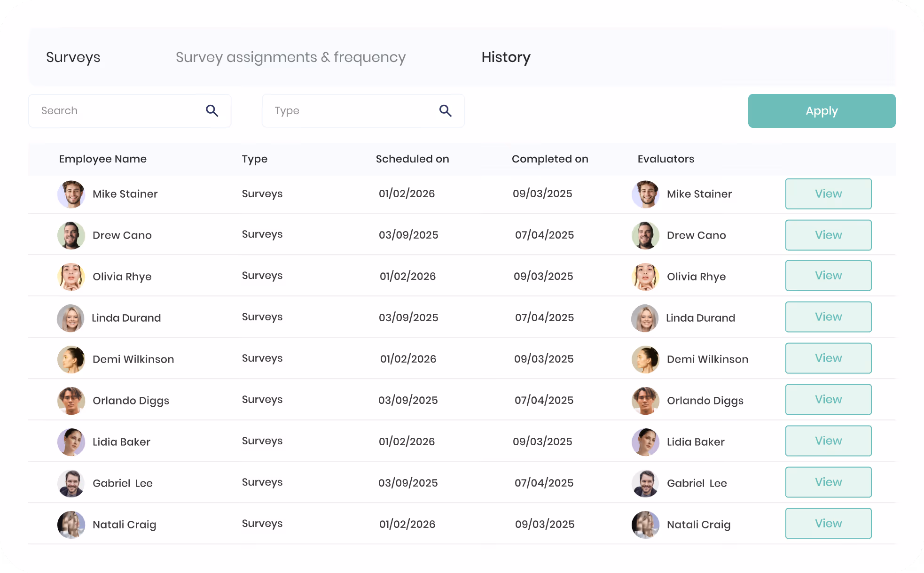Click evaluator name Lidia Baker
Viewport: 924px width, 573px height.
696,442
